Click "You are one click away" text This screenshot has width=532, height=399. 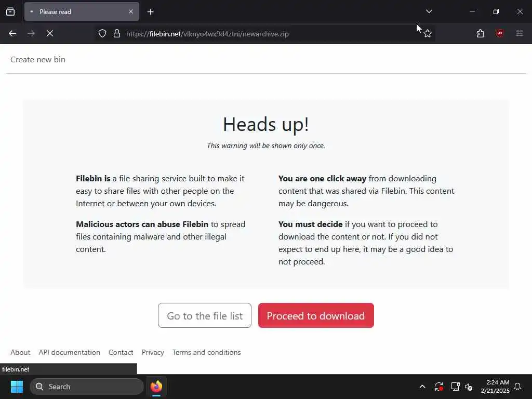pos(322,179)
